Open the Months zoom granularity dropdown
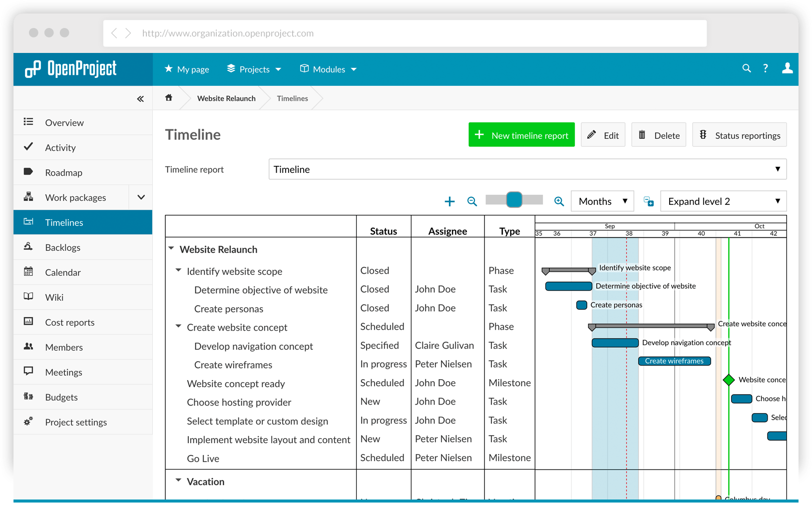 click(602, 201)
